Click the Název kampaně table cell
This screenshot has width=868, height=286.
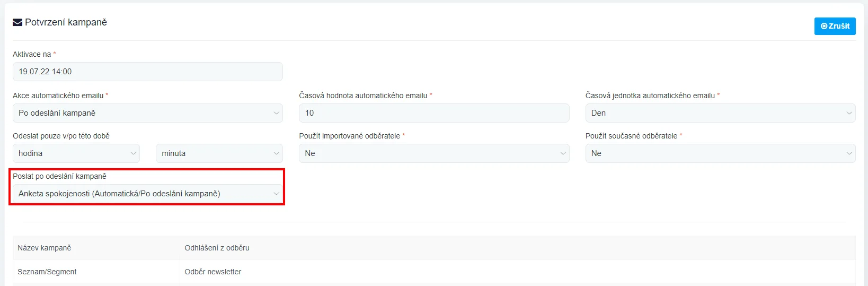click(x=45, y=248)
